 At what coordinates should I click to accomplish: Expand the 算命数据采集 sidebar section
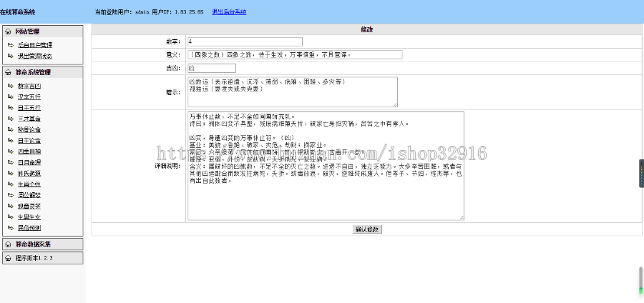tap(33, 244)
